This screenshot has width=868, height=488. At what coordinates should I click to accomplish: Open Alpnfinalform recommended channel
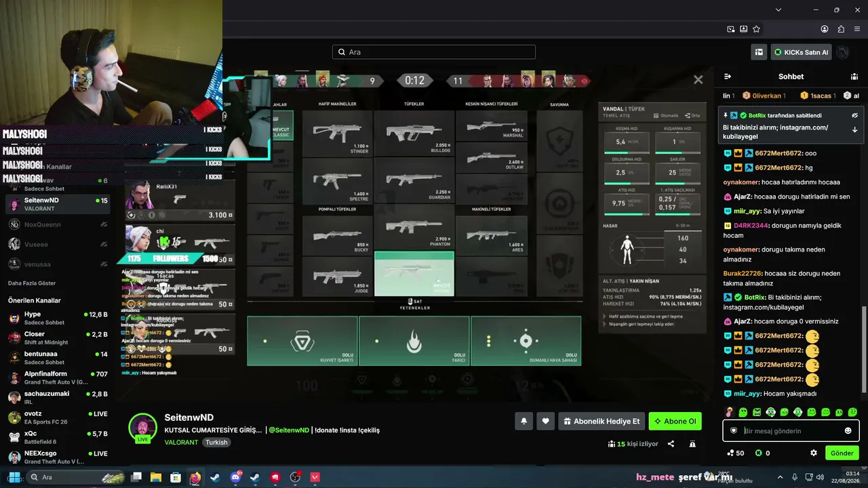click(x=57, y=378)
